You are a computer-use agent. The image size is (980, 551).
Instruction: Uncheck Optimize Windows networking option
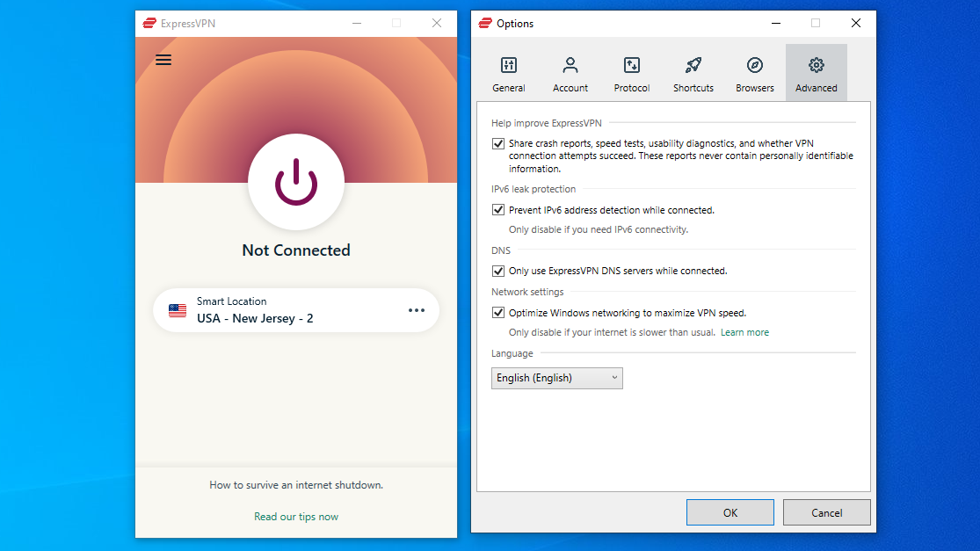coord(498,312)
